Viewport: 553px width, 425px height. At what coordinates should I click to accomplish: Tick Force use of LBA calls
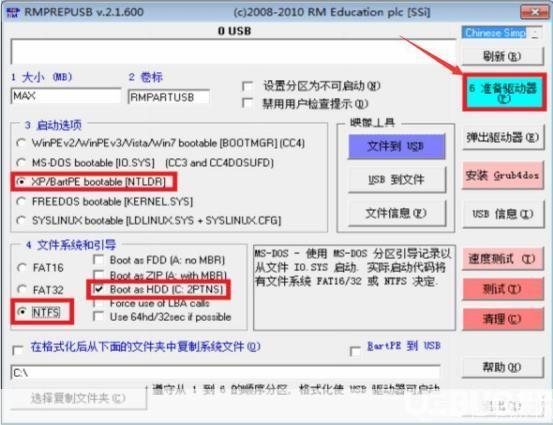point(98,303)
